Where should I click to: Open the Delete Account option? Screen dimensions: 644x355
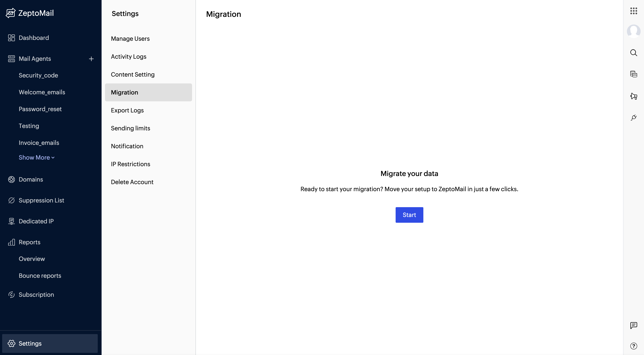pyautogui.click(x=132, y=182)
